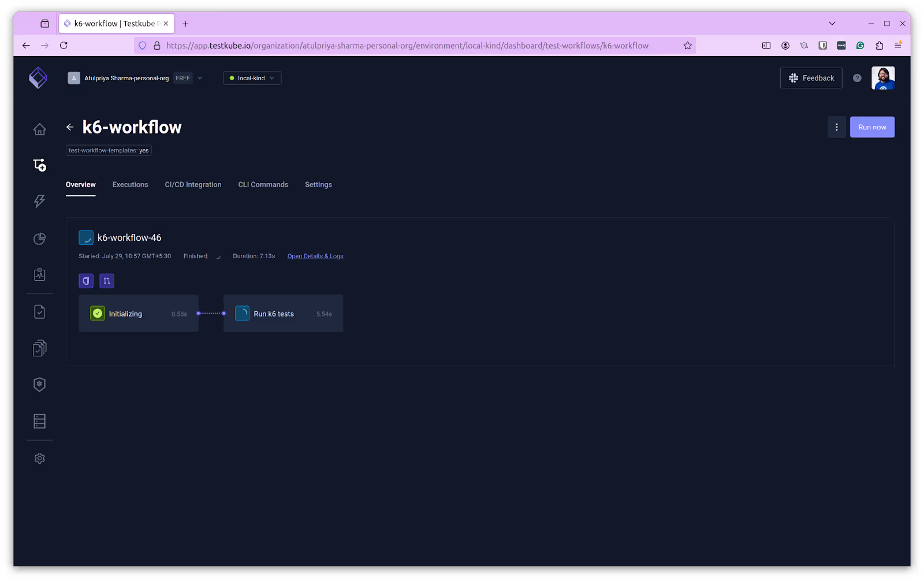Image resolution: width=924 pixels, height=581 pixels.
Task: Go back to previous browser page
Action: (x=26, y=45)
